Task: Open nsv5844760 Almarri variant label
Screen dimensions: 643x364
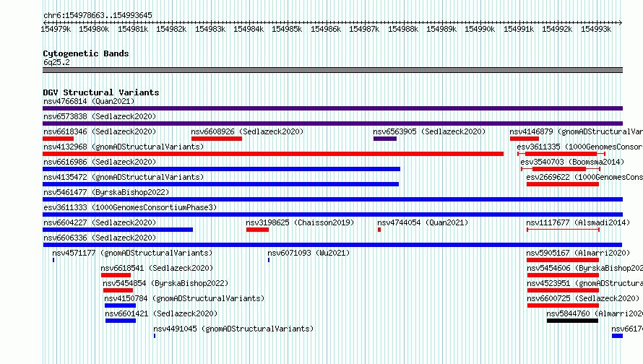Action: [595, 313]
